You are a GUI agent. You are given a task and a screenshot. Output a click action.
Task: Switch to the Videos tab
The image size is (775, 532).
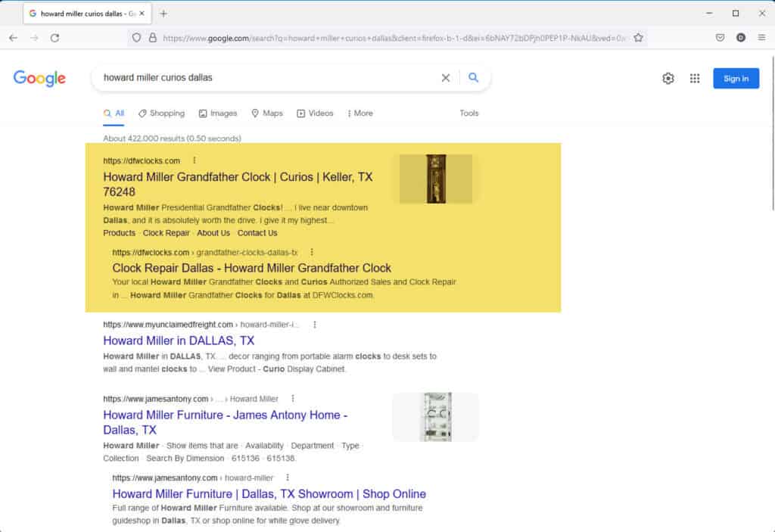coord(315,114)
